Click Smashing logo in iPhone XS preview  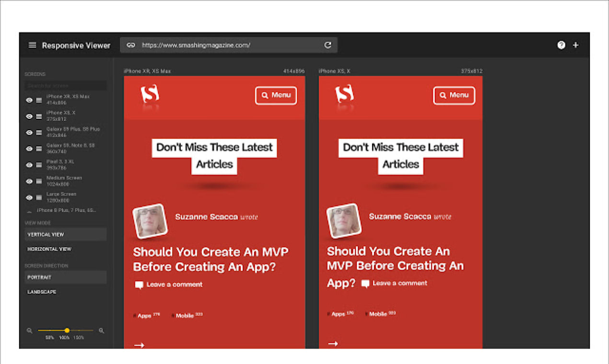coord(344,94)
